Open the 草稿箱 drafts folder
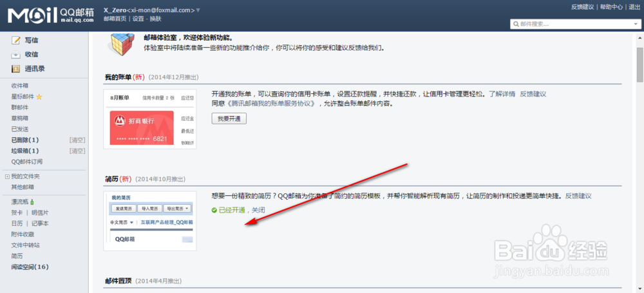This screenshot has width=644, height=293. pos(20,118)
